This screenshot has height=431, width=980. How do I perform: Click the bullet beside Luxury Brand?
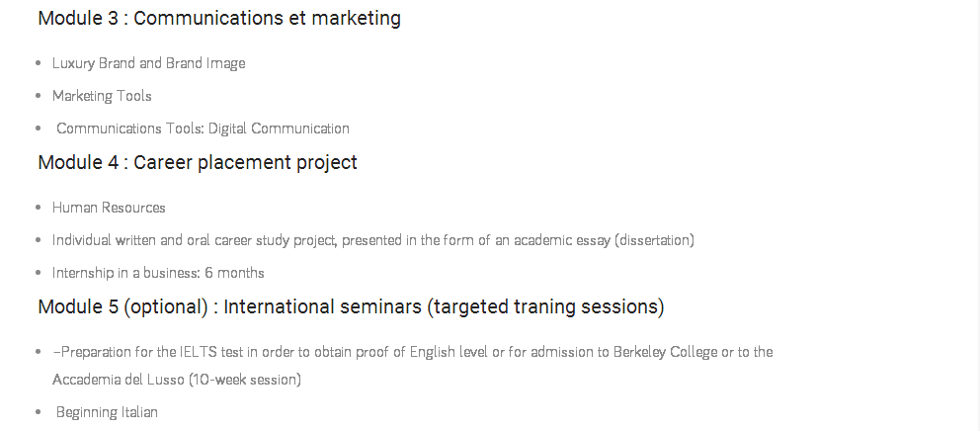[38, 63]
